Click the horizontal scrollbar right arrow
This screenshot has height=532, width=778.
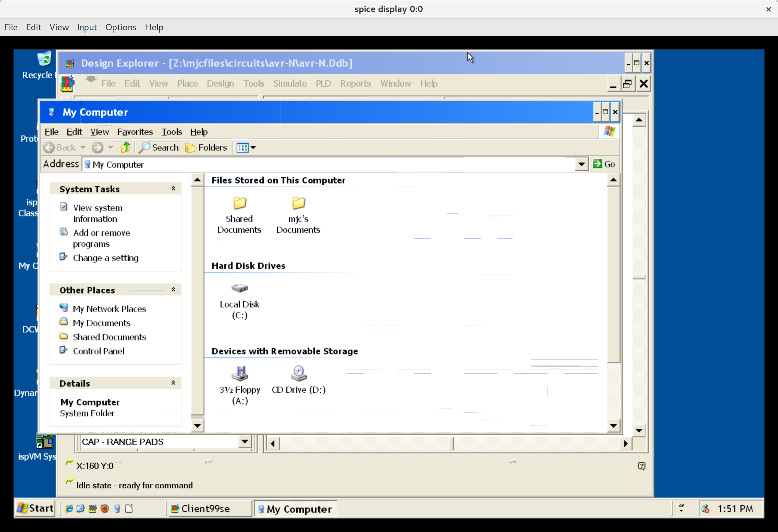pyautogui.click(x=625, y=444)
